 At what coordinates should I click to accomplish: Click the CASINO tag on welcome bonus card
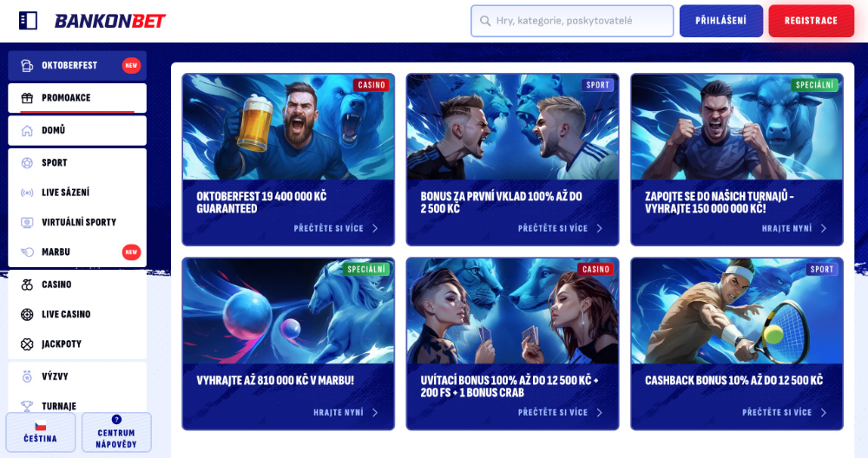(595, 270)
